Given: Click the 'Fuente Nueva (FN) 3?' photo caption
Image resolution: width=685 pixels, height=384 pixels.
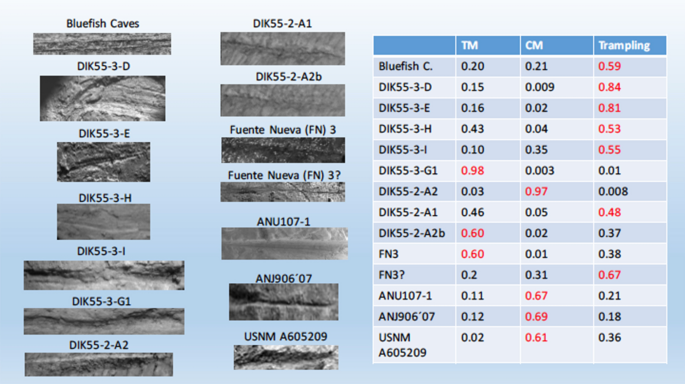Looking at the screenshot, I should pos(284,175).
